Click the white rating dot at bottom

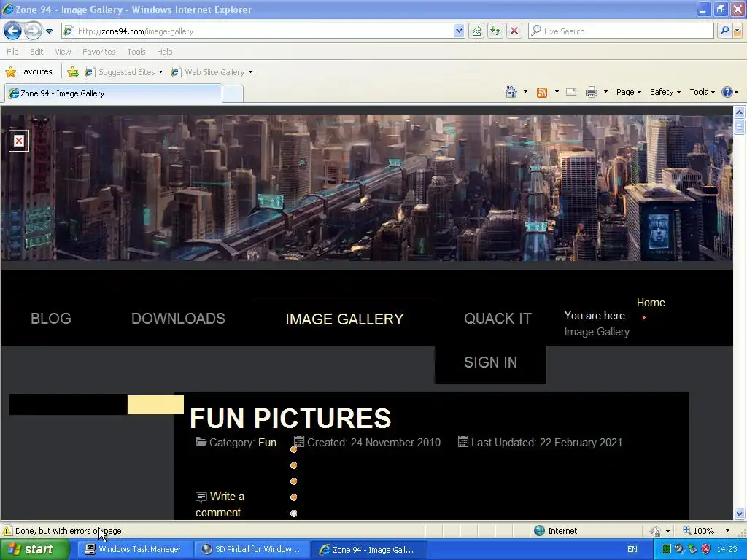[x=293, y=513]
